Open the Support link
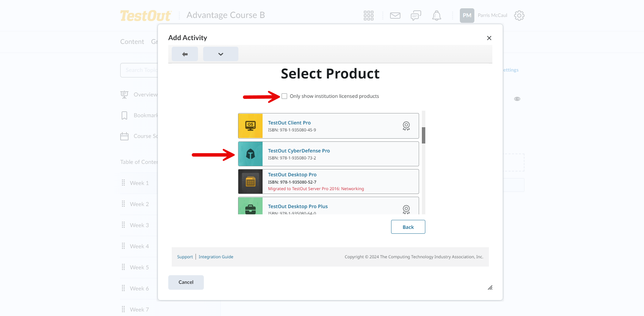The width and height of the screenshot is (644, 316). [185, 257]
